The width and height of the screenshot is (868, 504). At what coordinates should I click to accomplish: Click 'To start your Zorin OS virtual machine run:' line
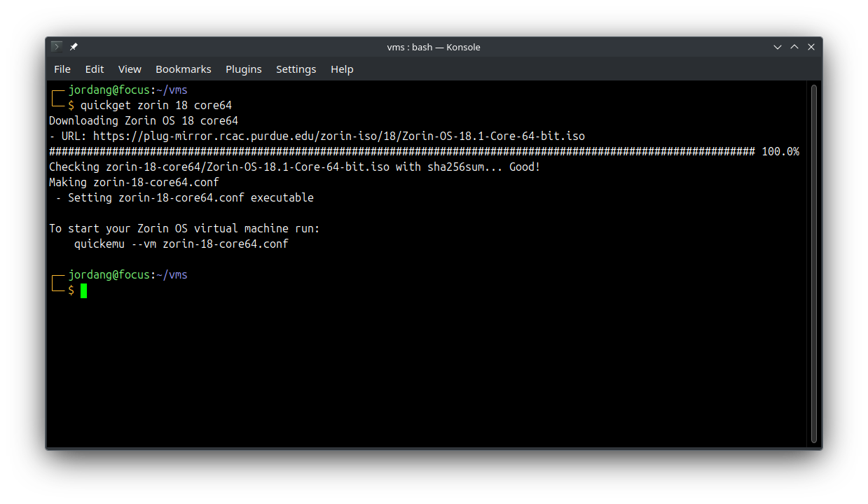(184, 228)
